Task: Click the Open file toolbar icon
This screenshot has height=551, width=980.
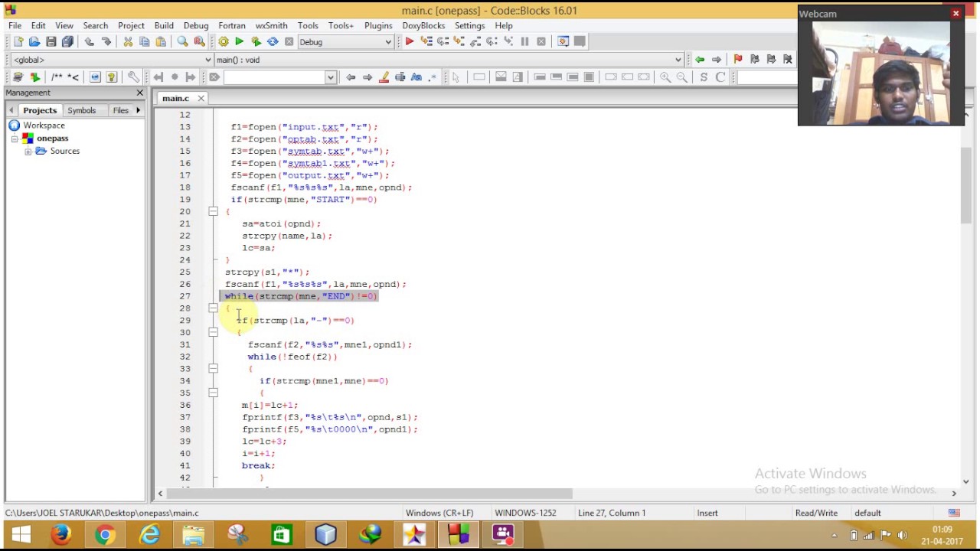Action: [x=34, y=42]
